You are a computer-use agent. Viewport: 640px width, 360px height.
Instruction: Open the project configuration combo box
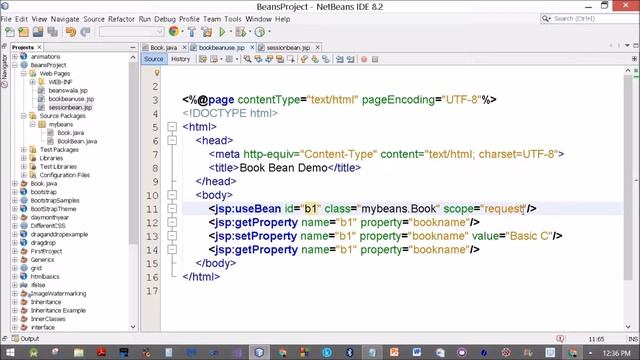131,32
